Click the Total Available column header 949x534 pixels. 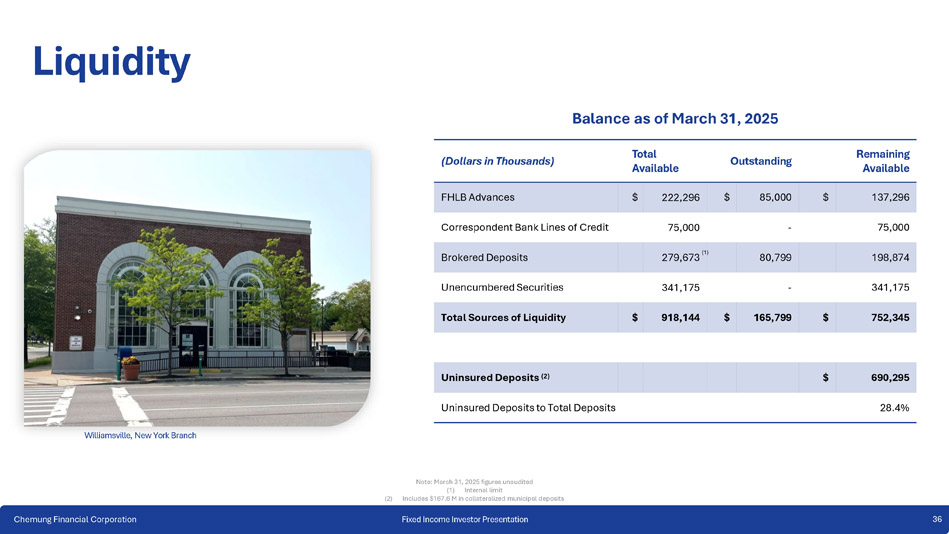pos(655,161)
